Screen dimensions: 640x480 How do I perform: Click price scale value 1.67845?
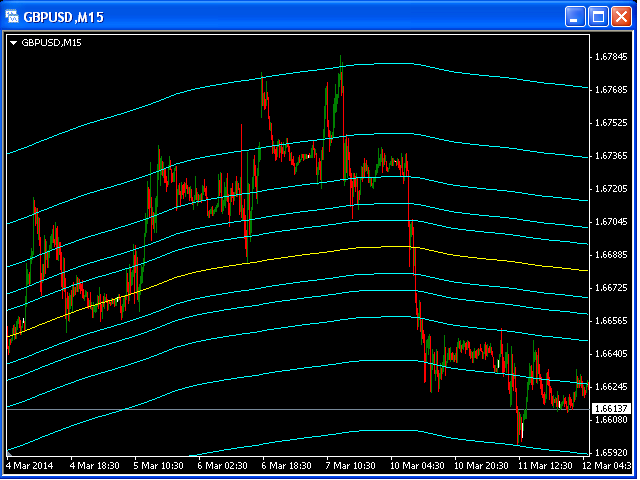pyautogui.click(x=611, y=57)
